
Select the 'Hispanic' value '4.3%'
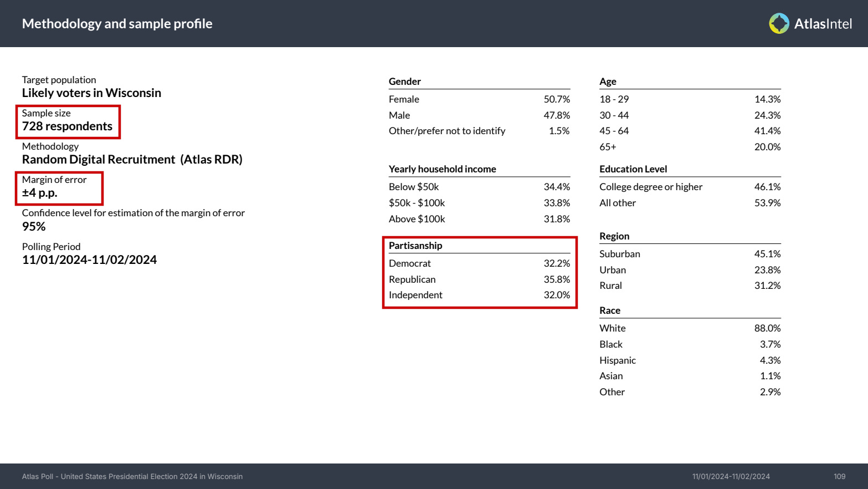point(770,360)
